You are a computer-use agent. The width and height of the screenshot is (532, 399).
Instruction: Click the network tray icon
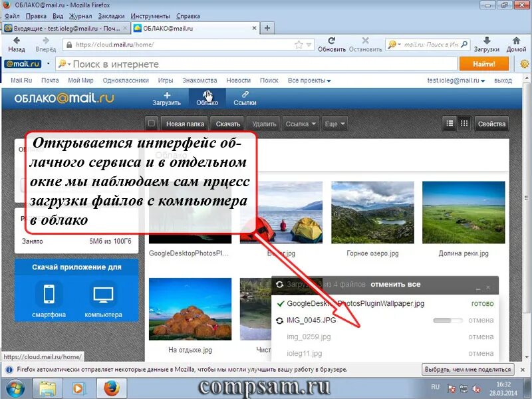click(464, 389)
